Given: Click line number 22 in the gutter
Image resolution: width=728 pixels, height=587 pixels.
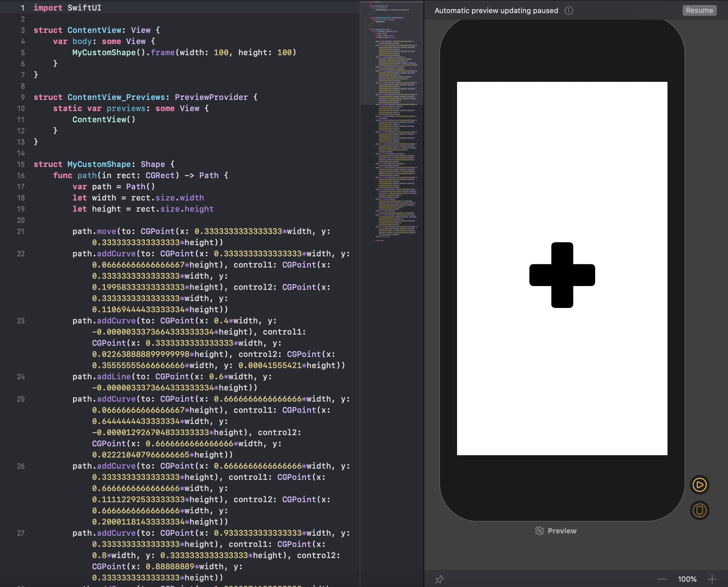Looking at the screenshot, I should click(21, 254).
